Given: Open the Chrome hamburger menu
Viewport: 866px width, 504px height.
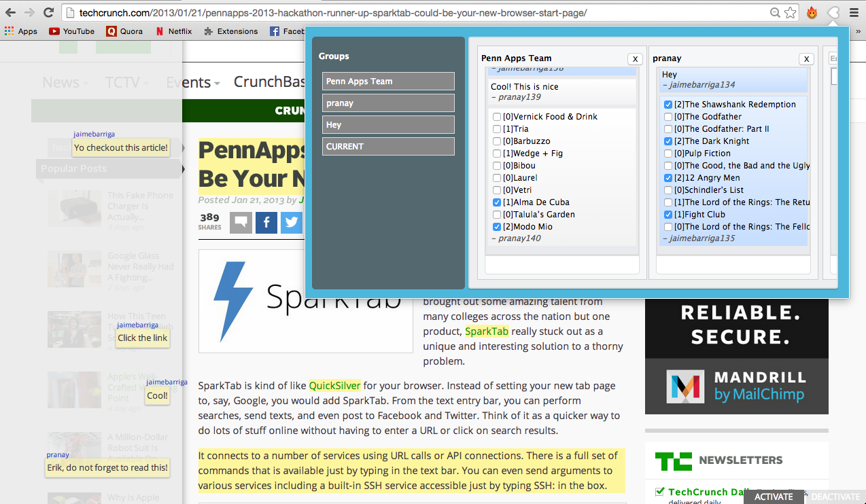Looking at the screenshot, I should click(x=854, y=12).
